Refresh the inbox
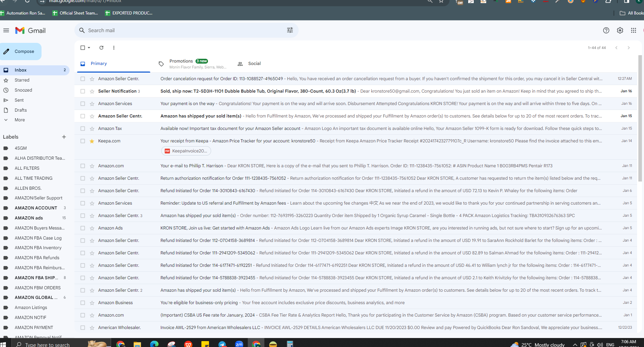This screenshot has height=347, width=644. [101, 48]
